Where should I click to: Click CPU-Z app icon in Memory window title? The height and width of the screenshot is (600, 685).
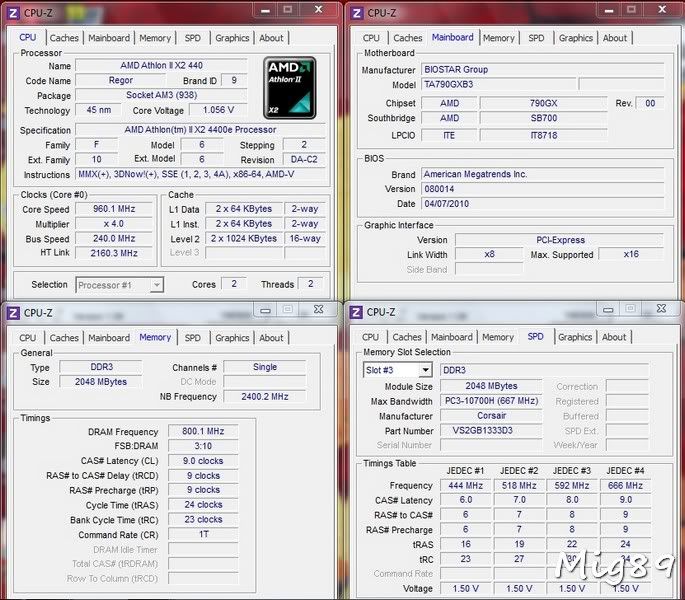[13, 313]
